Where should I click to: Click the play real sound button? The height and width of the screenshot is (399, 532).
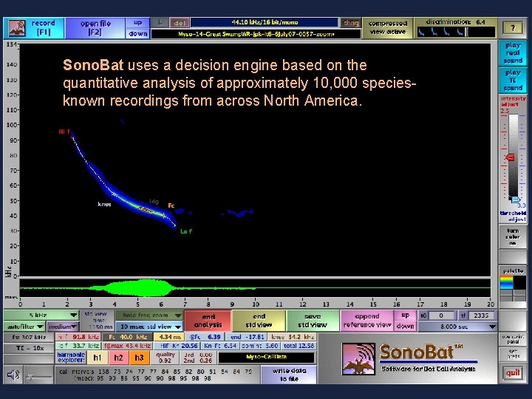coord(513,53)
